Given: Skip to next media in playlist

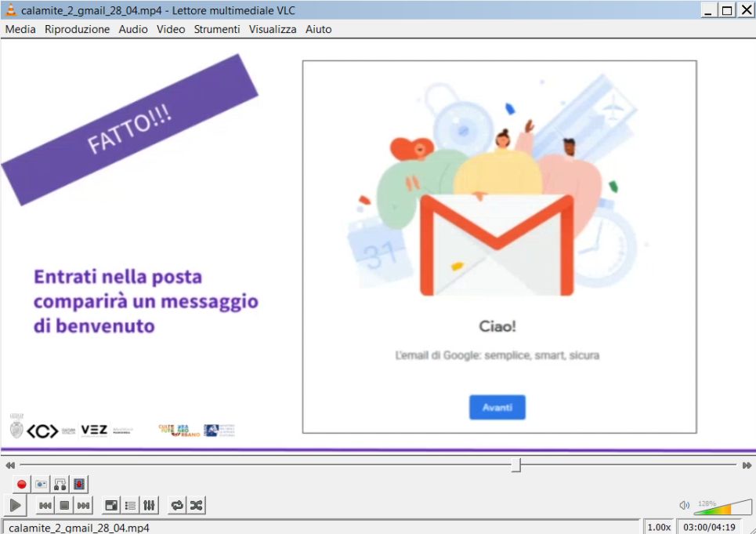Looking at the screenshot, I should (83, 506).
